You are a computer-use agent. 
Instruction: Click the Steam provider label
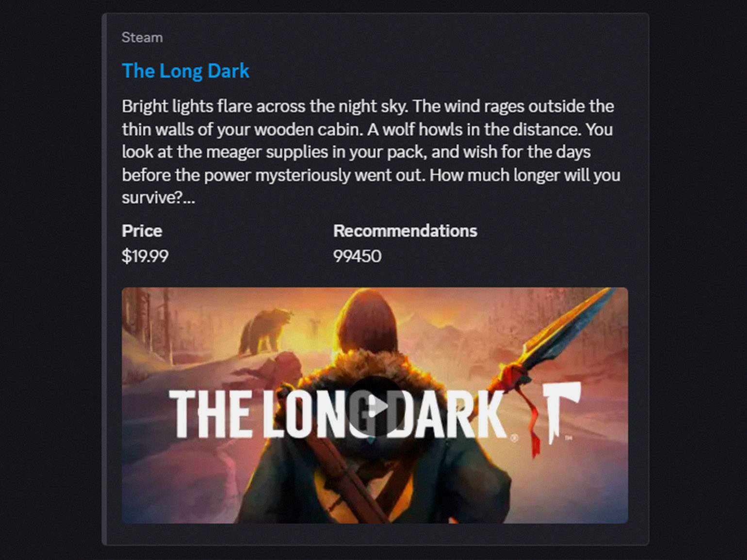142,37
